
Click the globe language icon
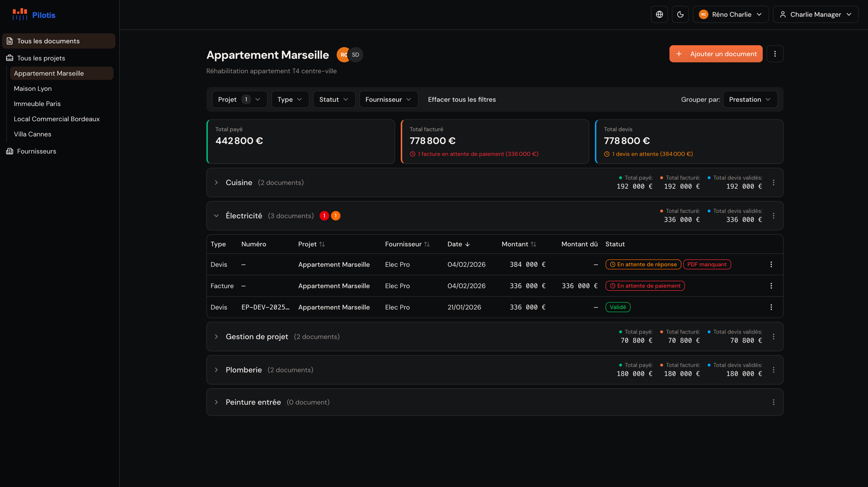pyautogui.click(x=659, y=14)
